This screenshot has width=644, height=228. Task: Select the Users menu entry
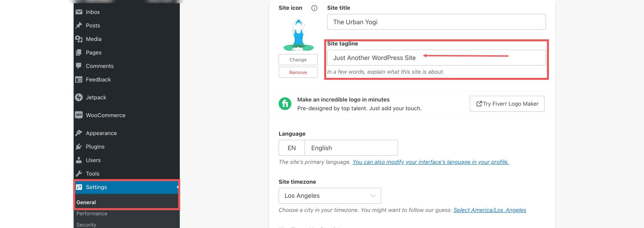click(93, 160)
